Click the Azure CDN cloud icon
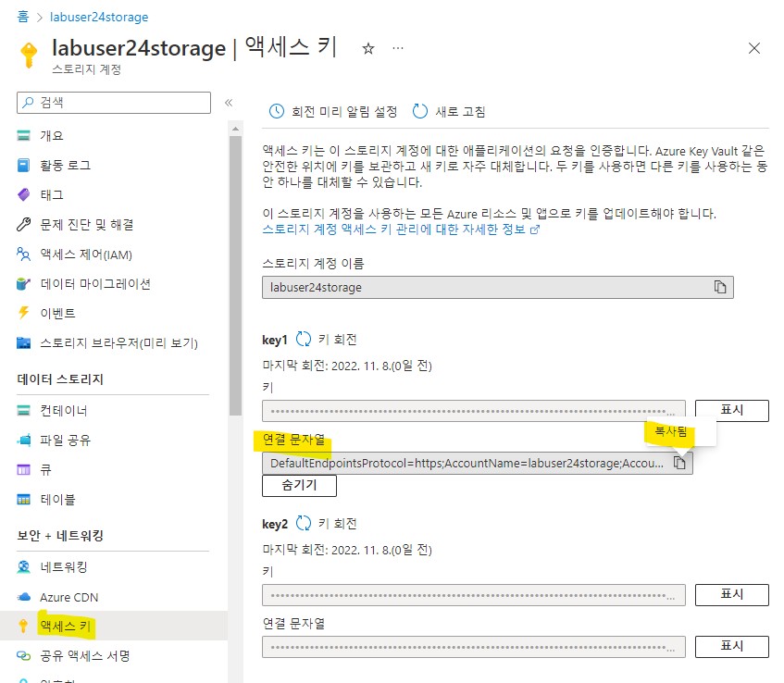 point(23,597)
